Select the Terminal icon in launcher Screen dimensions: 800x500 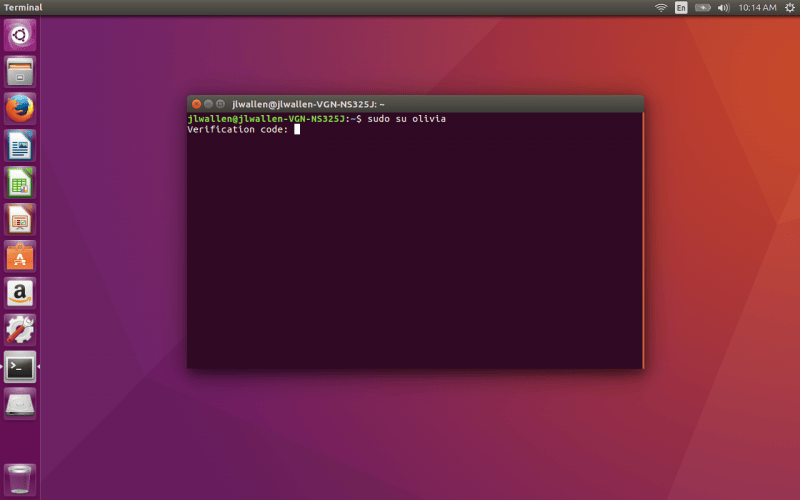tap(20, 367)
